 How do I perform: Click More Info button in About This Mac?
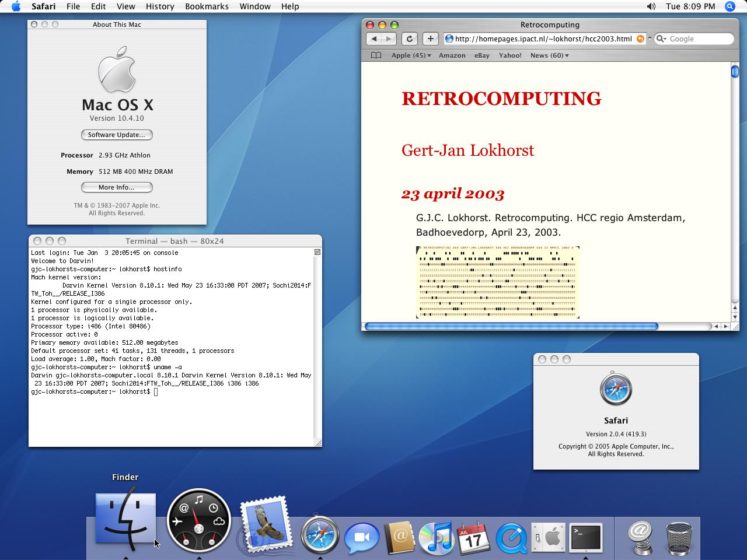(x=117, y=187)
